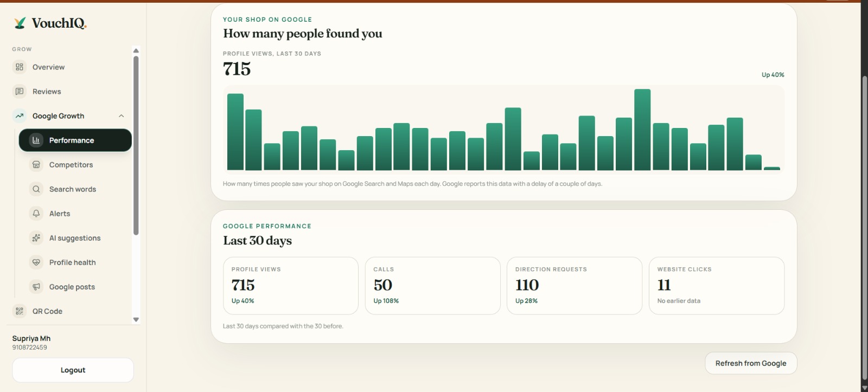Collapse the Google Growth section chevron
Screen dimensions: 868x392
pos(122,115)
